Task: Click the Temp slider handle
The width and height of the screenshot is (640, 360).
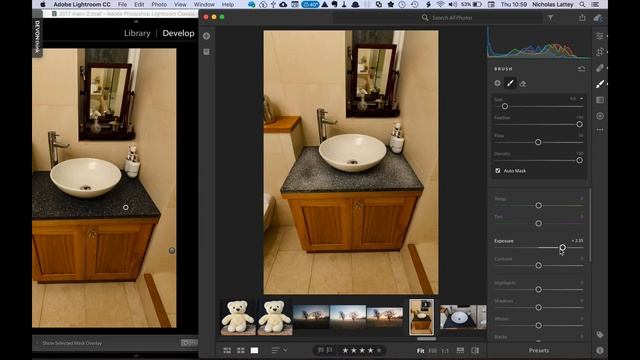Action: click(x=538, y=205)
